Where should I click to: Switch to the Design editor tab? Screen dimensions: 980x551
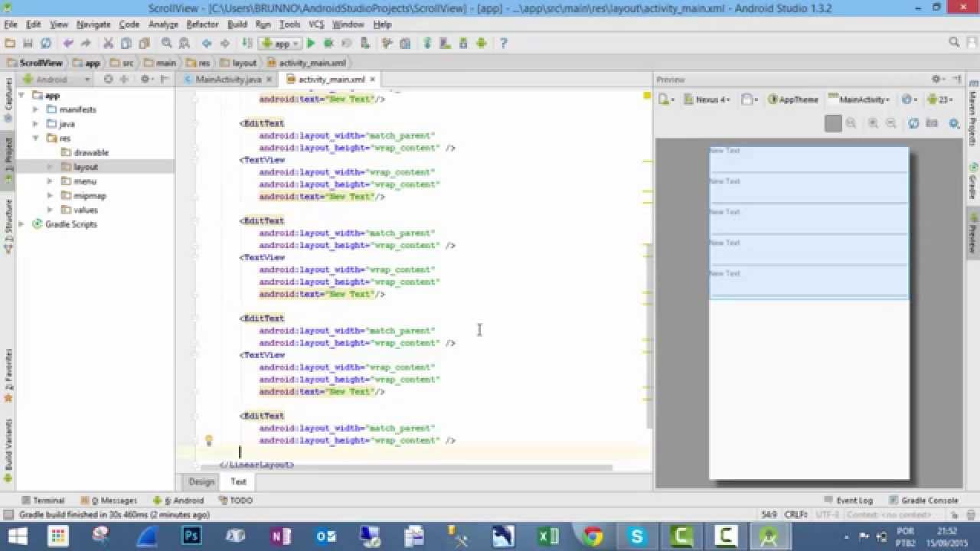coord(201,481)
